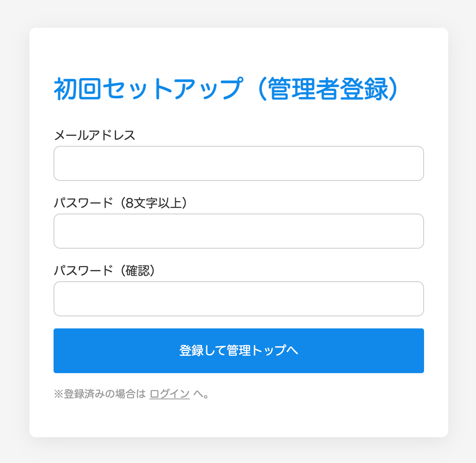Click the パスワード（確認） label's パスワード text
The image size is (476, 463).
tap(83, 270)
